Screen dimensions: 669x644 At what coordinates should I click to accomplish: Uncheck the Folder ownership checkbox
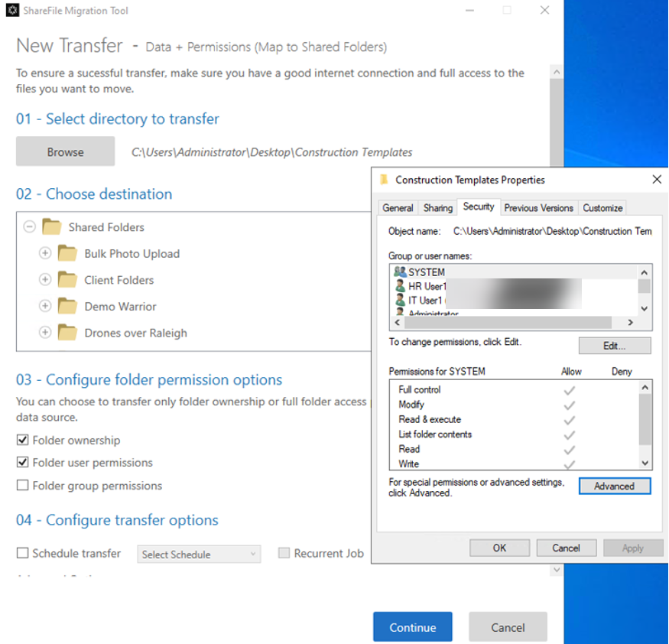[x=23, y=441]
